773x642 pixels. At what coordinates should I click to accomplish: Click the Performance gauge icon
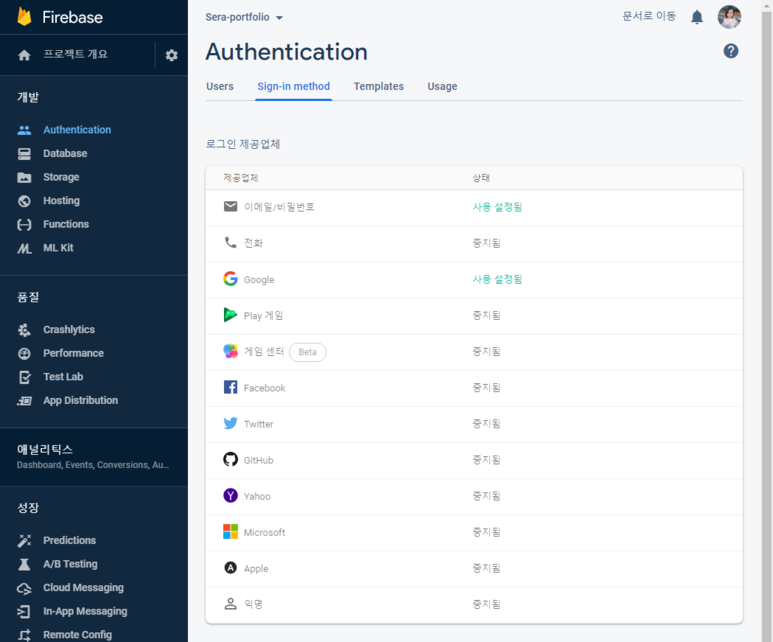pyautogui.click(x=24, y=354)
